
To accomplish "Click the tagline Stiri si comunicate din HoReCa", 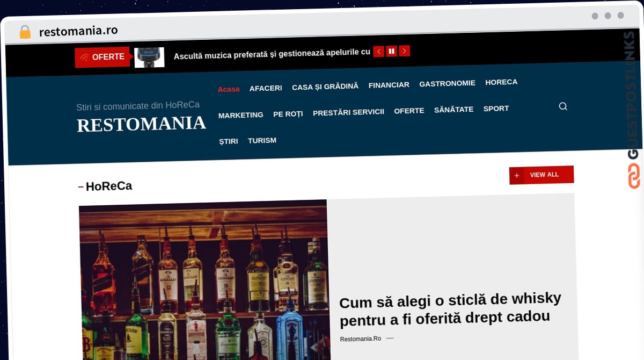I will (x=138, y=106).
